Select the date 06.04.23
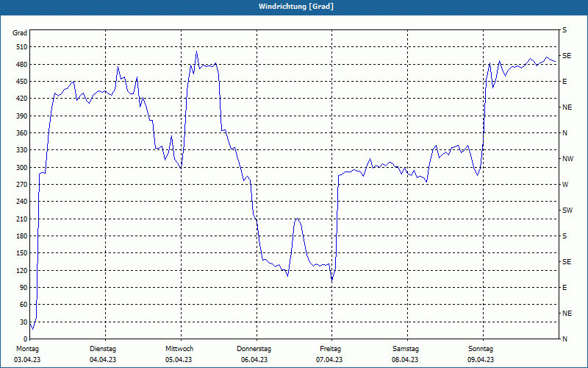The image size is (588, 368). pos(254,360)
